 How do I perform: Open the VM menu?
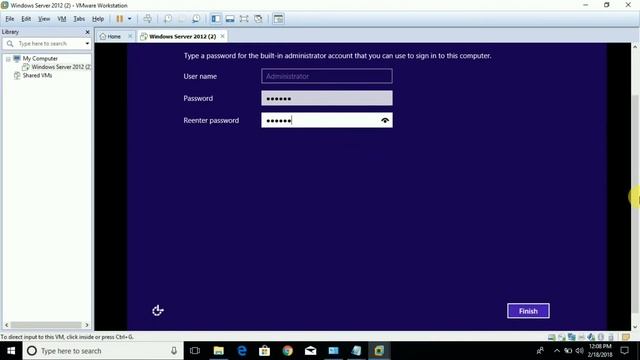(62, 19)
